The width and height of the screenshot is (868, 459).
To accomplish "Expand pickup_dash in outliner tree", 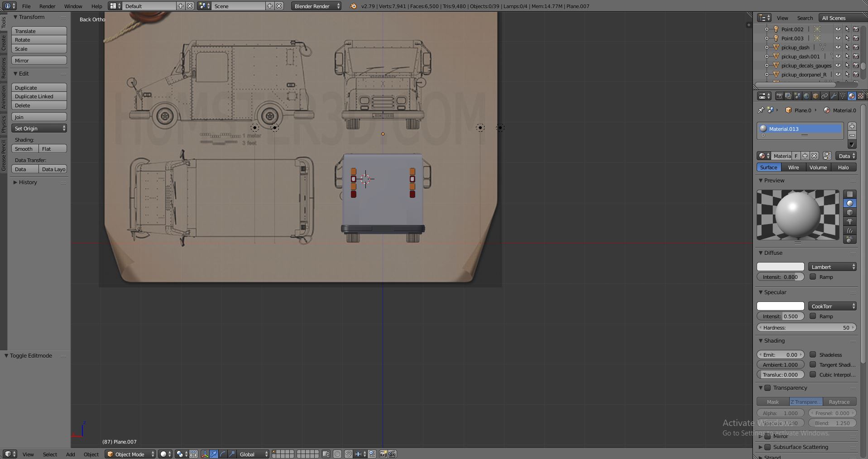I will 767,47.
